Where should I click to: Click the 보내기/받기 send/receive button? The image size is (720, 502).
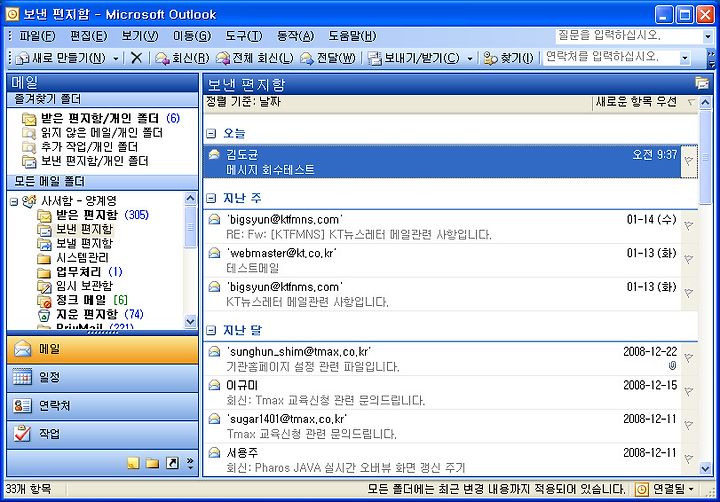click(x=413, y=58)
